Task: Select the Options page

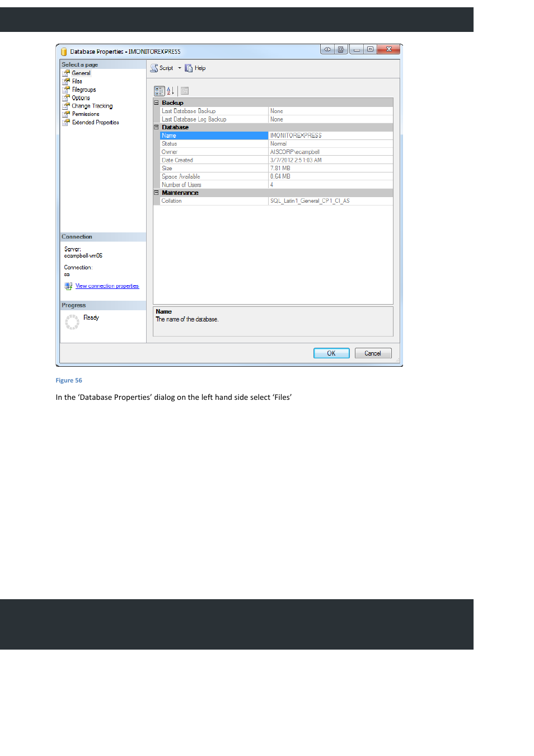Action: 81,97
